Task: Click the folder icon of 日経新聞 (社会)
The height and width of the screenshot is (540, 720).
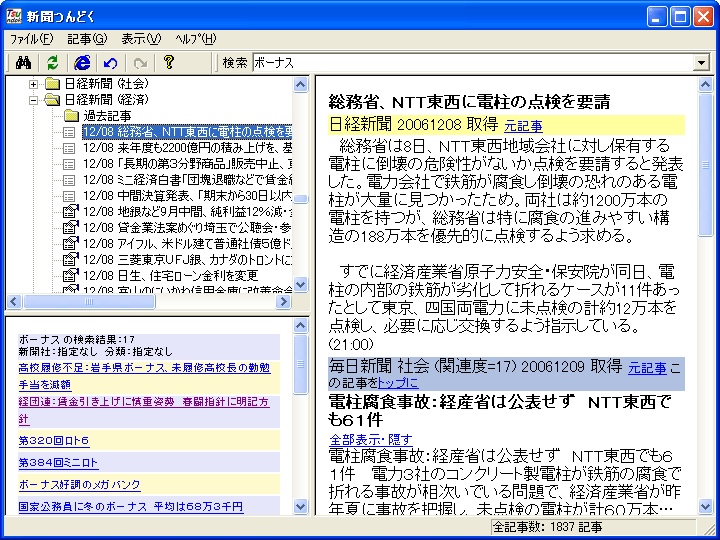Action: [x=53, y=84]
